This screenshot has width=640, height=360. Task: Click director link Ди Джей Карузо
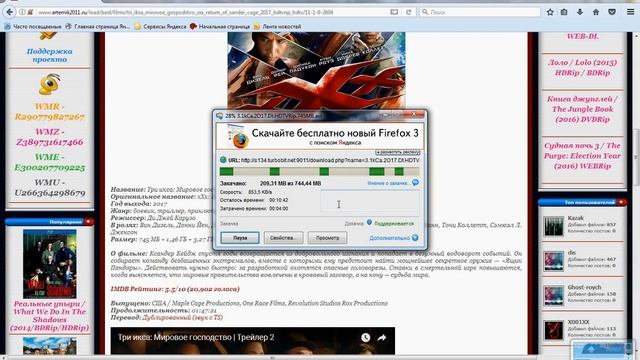[171, 218]
